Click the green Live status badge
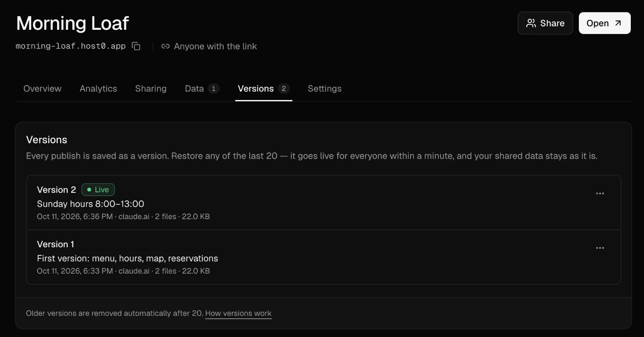Screen dimensions: 644x337 click(x=98, y=190)
